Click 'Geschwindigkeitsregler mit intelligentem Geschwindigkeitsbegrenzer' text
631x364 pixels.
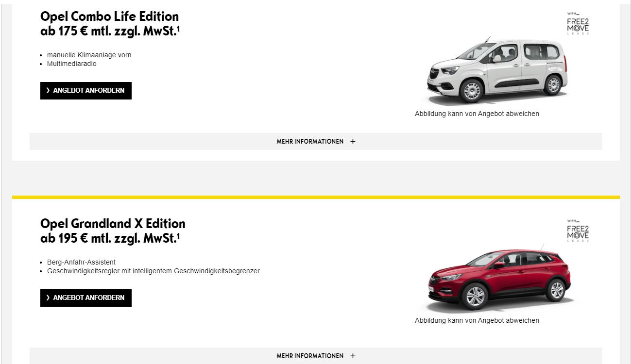(153, 271)
